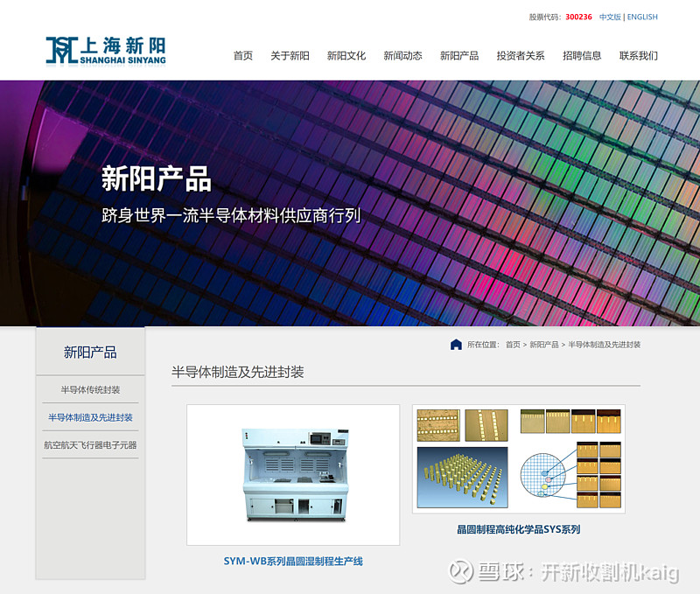The image size is (700, 594).
Task: Open the wet-process machine product image
Action: click(x=293, y=475)
